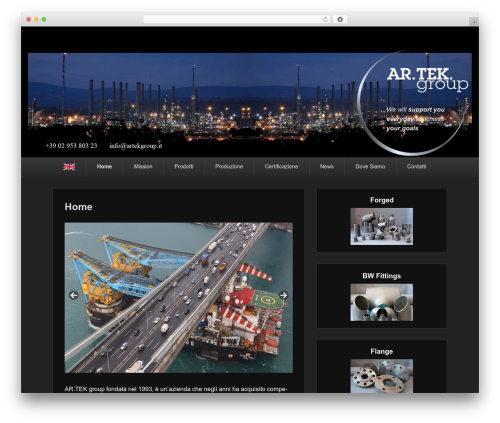
Task: Open the Flange category heading
Action: 382,351
